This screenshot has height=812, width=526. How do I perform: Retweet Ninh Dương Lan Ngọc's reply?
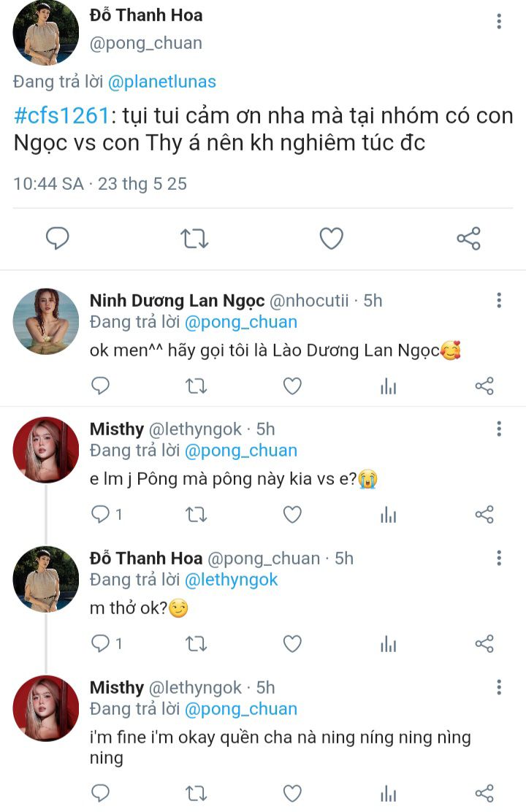196,386
